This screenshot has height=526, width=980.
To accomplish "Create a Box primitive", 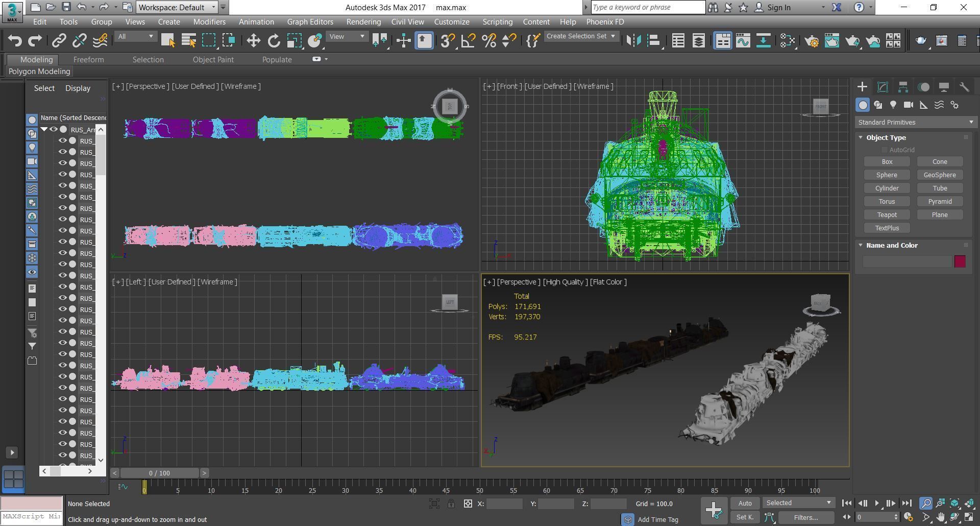I will [887, 161].
